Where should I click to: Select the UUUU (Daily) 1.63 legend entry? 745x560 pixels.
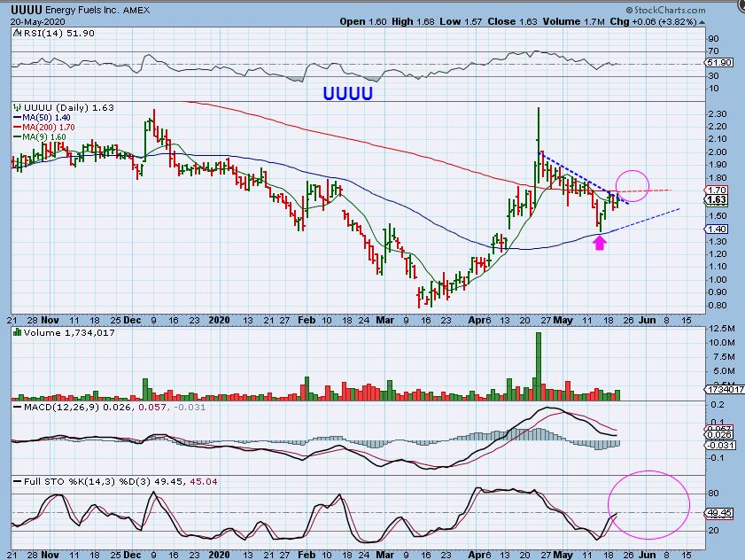(69, 107)
